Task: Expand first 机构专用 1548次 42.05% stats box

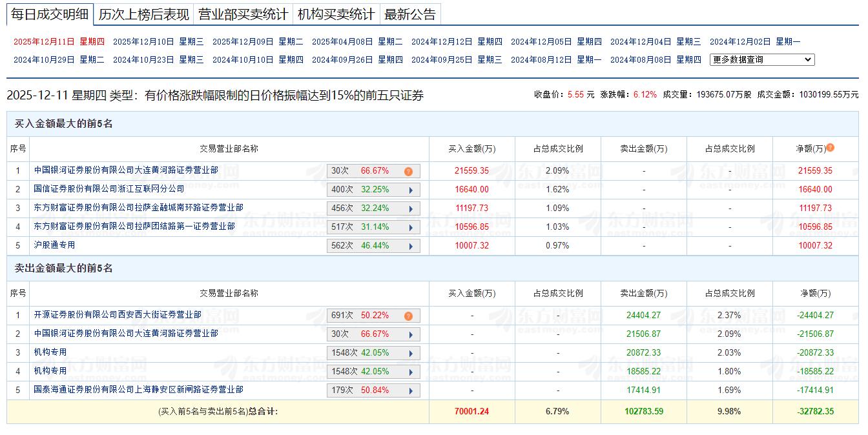Action: (410, 354)
